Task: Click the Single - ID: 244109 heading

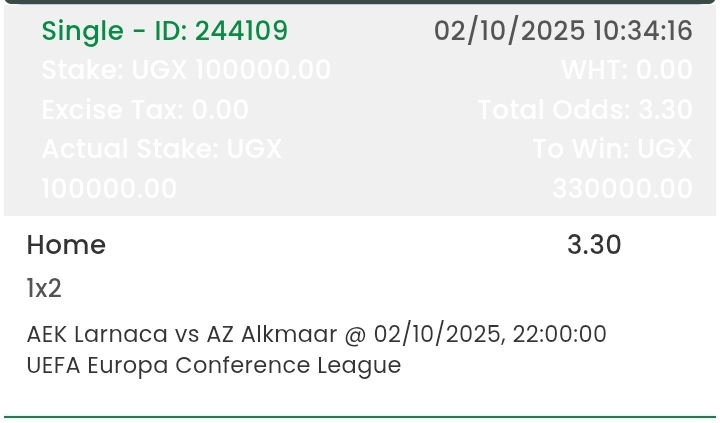Action: [x=165, y=31]
